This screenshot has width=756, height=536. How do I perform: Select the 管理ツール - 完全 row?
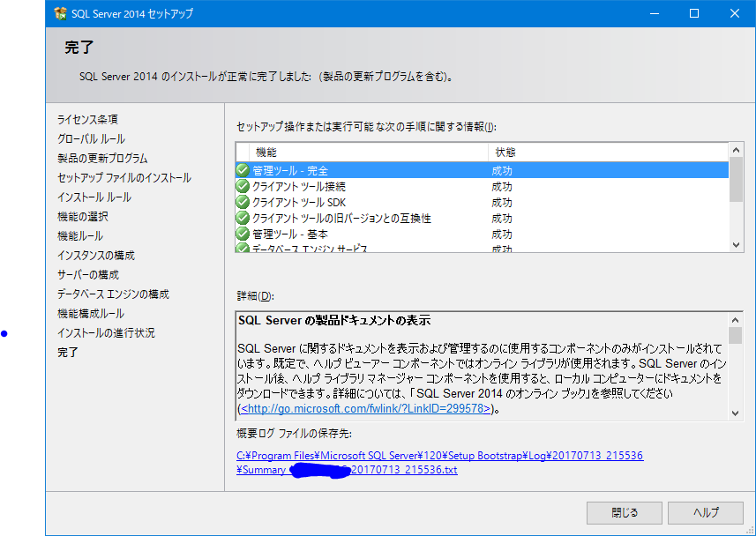tap(483, 170)
